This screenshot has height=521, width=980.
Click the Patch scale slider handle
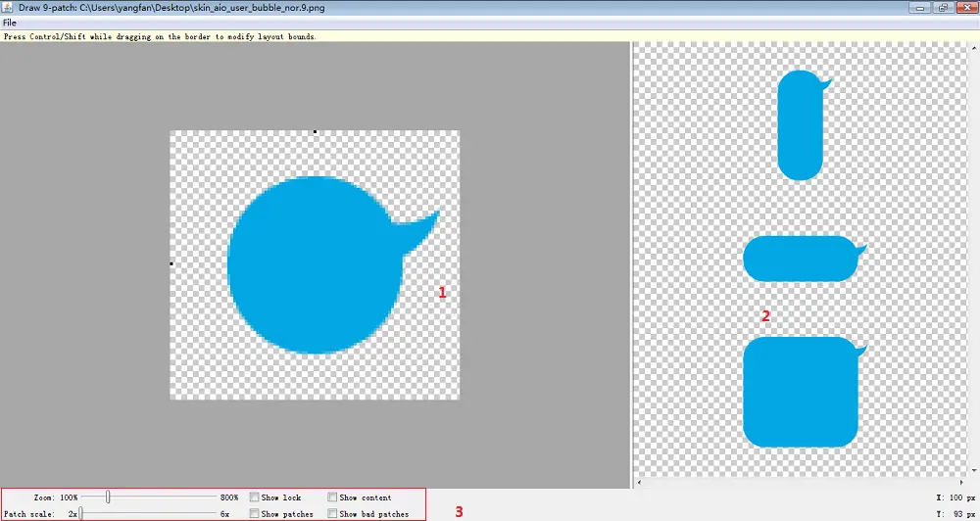(x=81, y=513)
